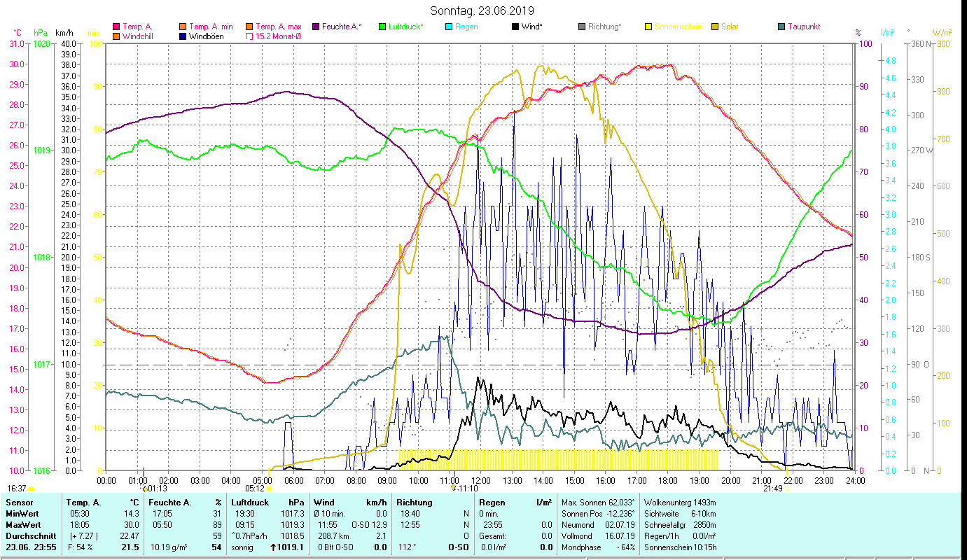
Task: Click the 'F: 54 %' reading
Action: [80, 547]
